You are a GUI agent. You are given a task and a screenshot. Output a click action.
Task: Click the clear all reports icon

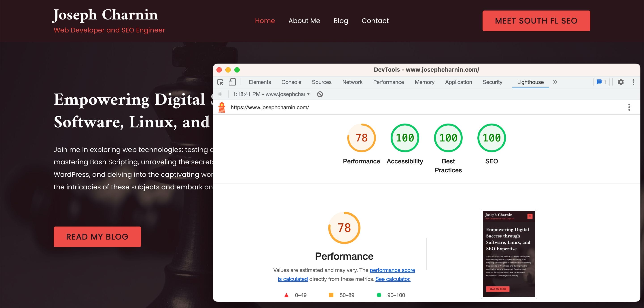[x=320, y=94]
